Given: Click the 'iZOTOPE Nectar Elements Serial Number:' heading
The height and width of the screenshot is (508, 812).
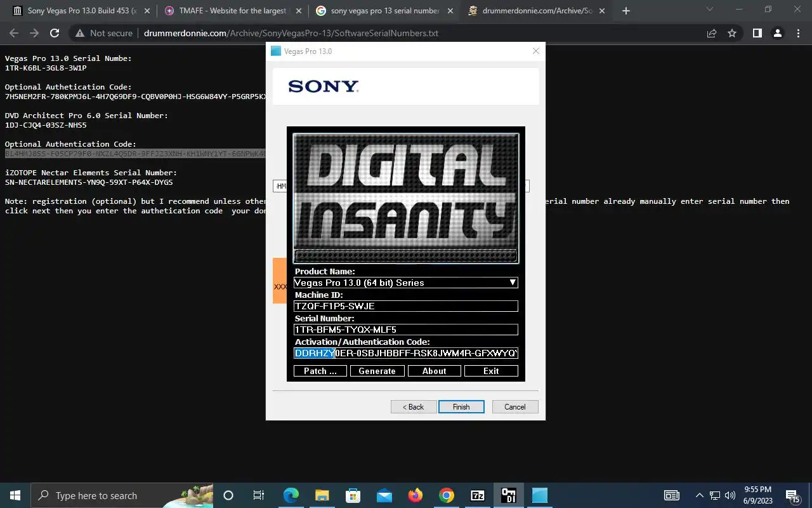Looking at the screenshot, I should coord(91,173).
